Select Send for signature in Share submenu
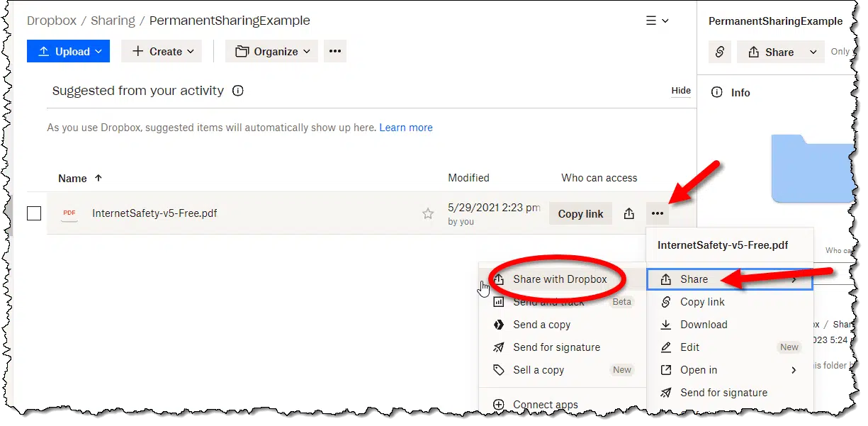The width and height of the screenshot is (868, 426). [x=562, y=347]
